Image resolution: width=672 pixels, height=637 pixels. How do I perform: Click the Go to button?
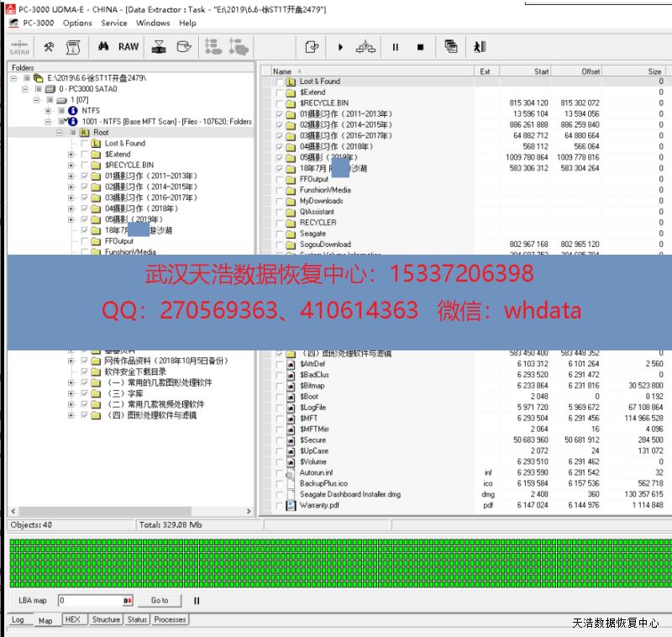tap(160, 601)
